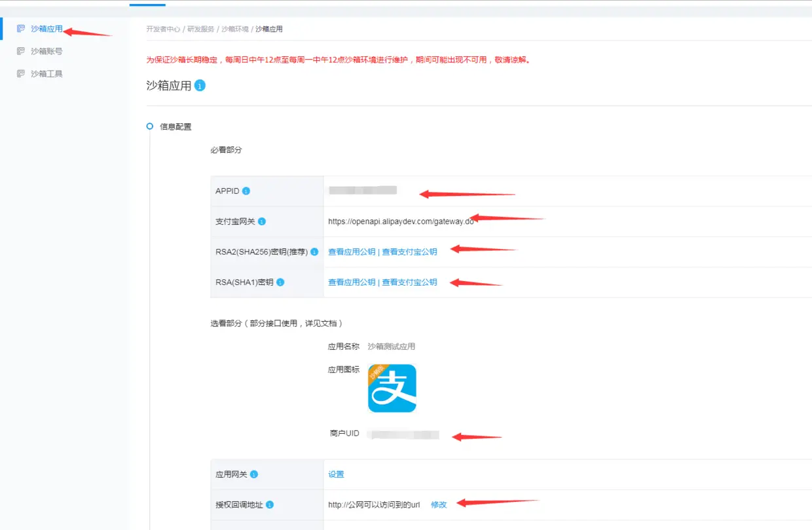Click the info icon next to 沙箱应用 heading
812x530 pixels.
(x=200, y=85)
